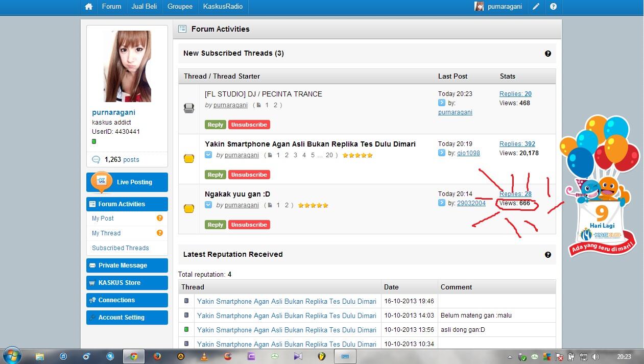Go to page 20 of Yakin Smartphone thread
Image resolution: width=644 pixels, height=364 pixels.
click(x=329, y=155)
